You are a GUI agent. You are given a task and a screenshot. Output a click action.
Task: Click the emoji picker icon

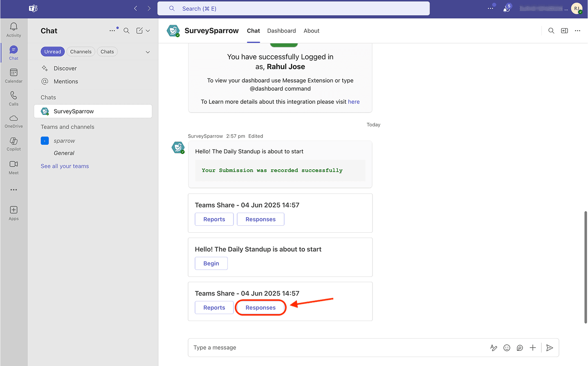click(507, 348)
